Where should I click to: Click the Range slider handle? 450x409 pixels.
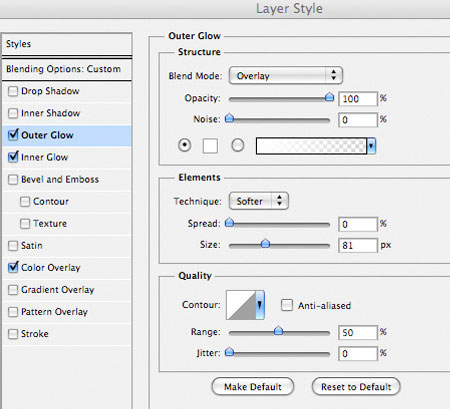278,331
